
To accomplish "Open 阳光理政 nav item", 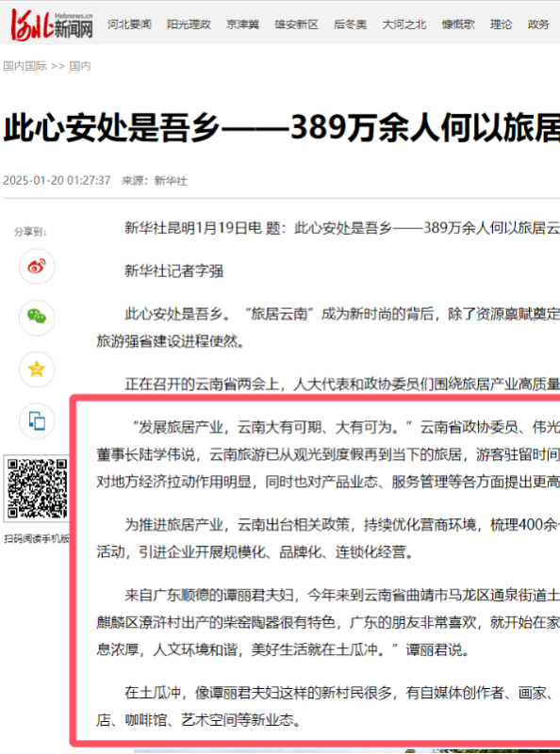I will pos(189,25).
